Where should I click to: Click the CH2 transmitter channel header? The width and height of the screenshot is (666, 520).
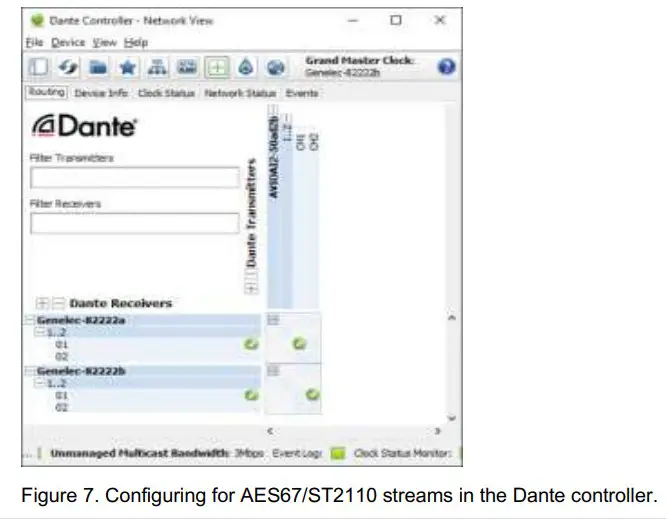click(314, 141)
